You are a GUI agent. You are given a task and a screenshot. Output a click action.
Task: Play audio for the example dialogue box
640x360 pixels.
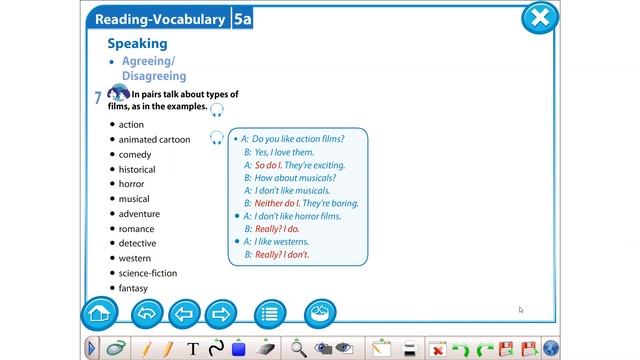[217, 138]
